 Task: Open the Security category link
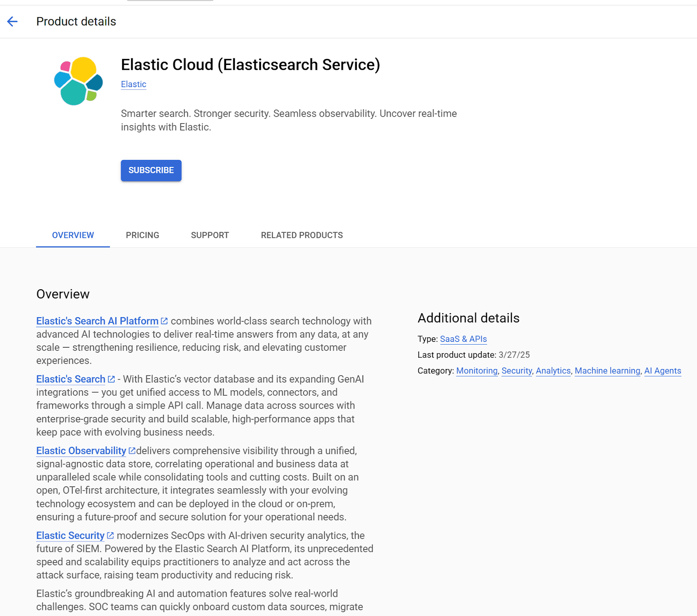[517, 371]
